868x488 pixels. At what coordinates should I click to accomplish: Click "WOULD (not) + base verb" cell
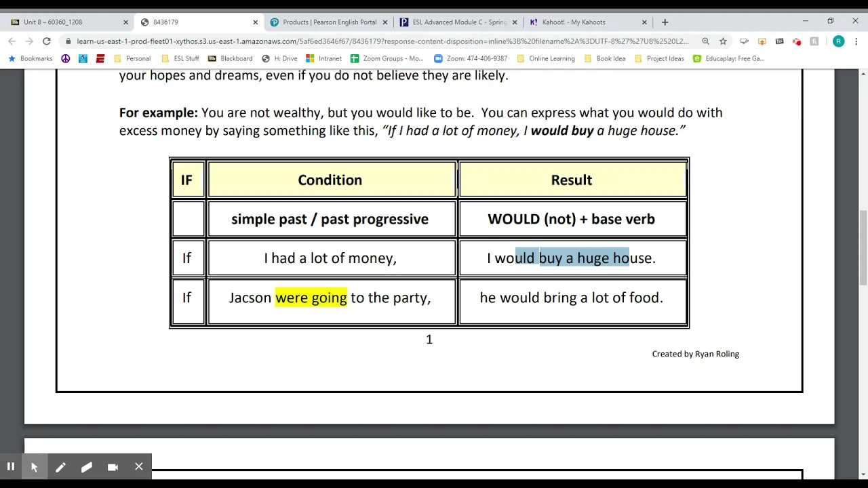coord(573,219)
